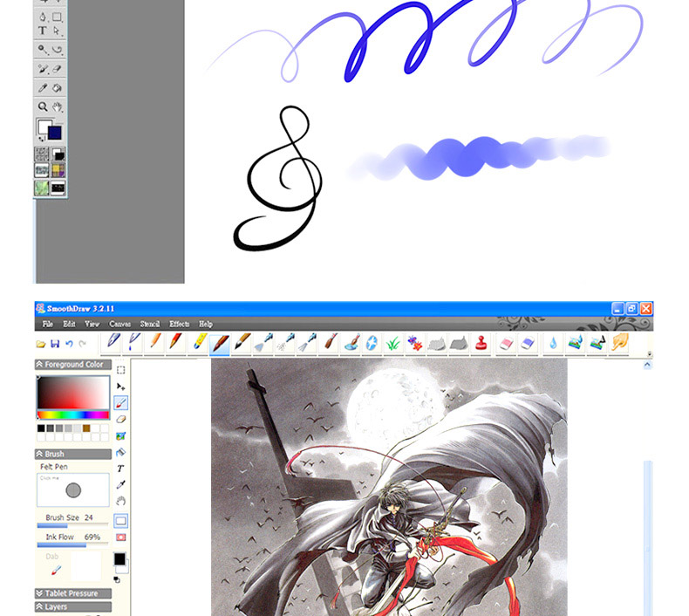This screenshot has width=689, height=616.
Task: Select the text T tool in SmoothDraw
Action: [x=121, y=469]
